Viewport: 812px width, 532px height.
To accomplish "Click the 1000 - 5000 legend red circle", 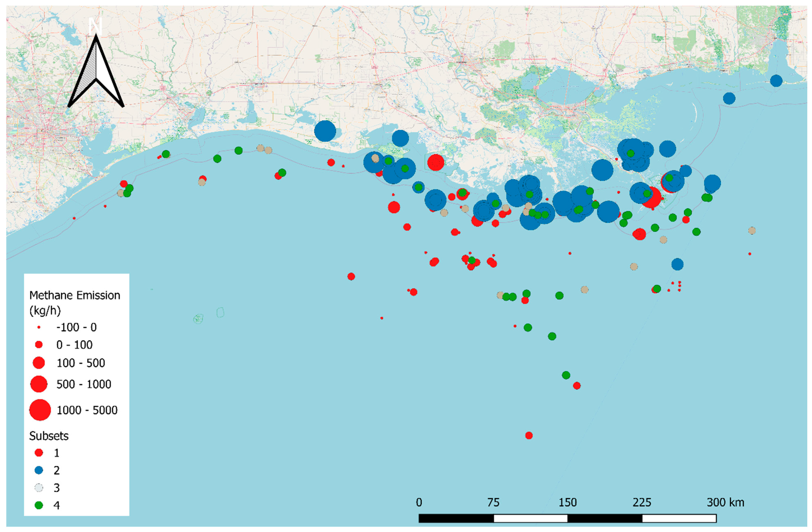I will [x=40, y=410].
